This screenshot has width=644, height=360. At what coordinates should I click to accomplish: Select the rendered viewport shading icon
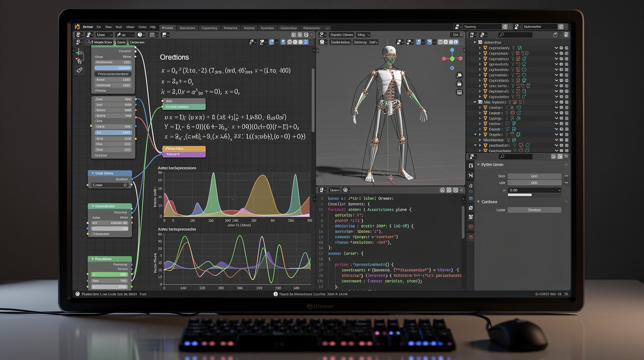coord(456,42)
